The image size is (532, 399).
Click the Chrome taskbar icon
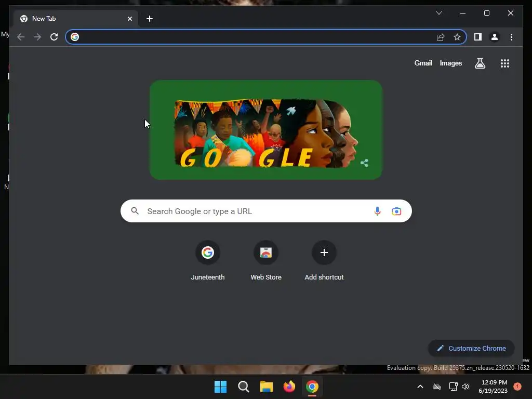tap(312, 387)
